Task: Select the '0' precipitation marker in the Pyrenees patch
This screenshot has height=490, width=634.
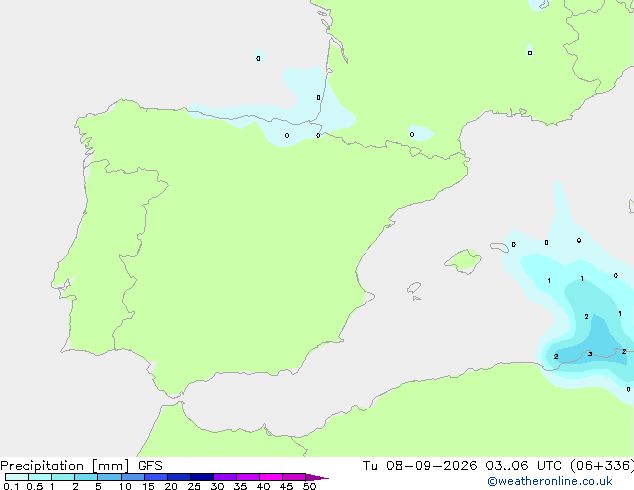Action: [x=412, y=135]
